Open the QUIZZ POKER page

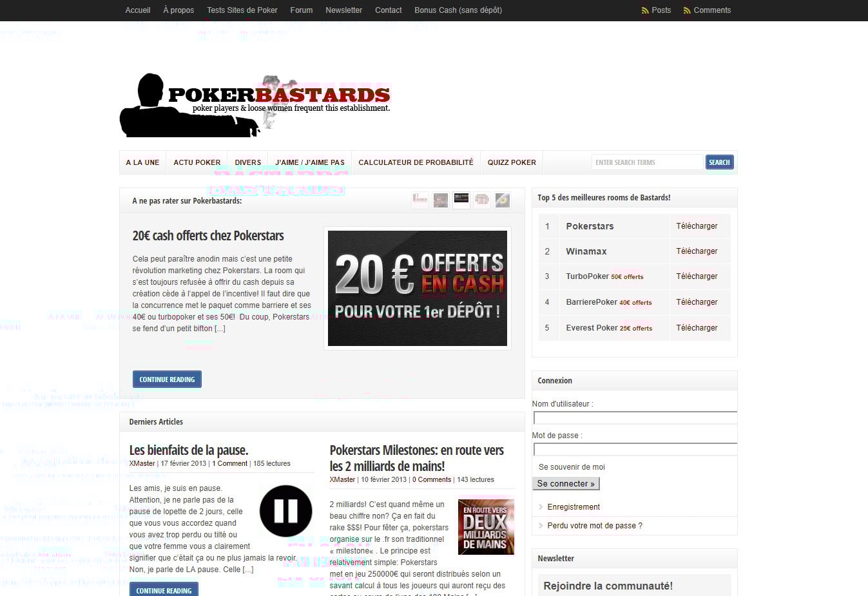tap(512, 162)
